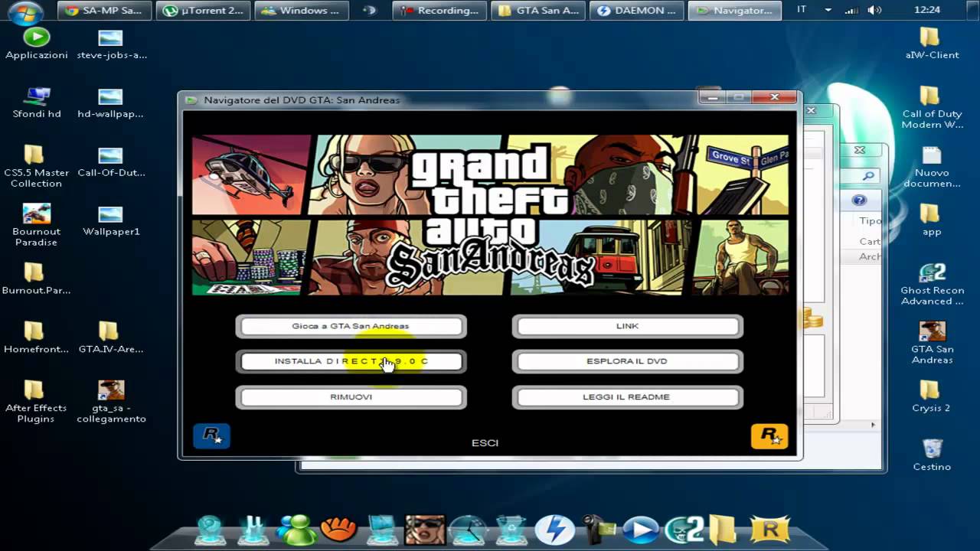
Task: Open gta_sa collegamento shortcut icon
Action: tap(111, 402)
